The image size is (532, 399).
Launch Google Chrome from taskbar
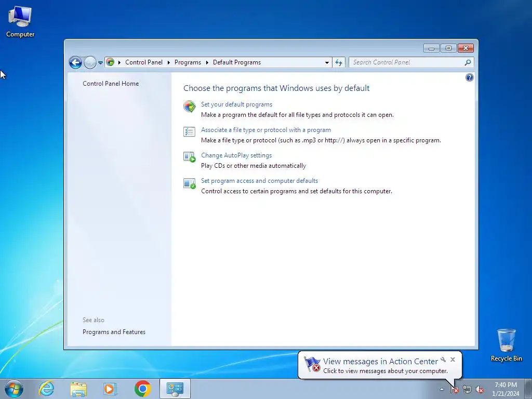click(142, 389)
